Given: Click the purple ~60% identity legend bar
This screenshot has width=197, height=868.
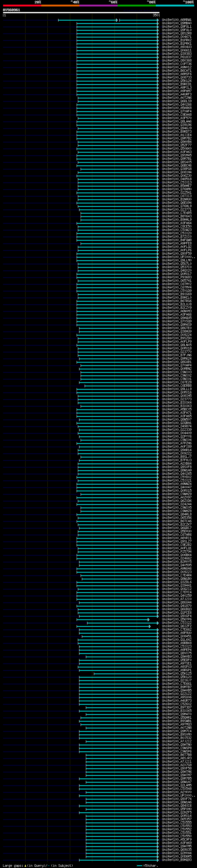Looking at the screenshot, I should tap(98, 6).
